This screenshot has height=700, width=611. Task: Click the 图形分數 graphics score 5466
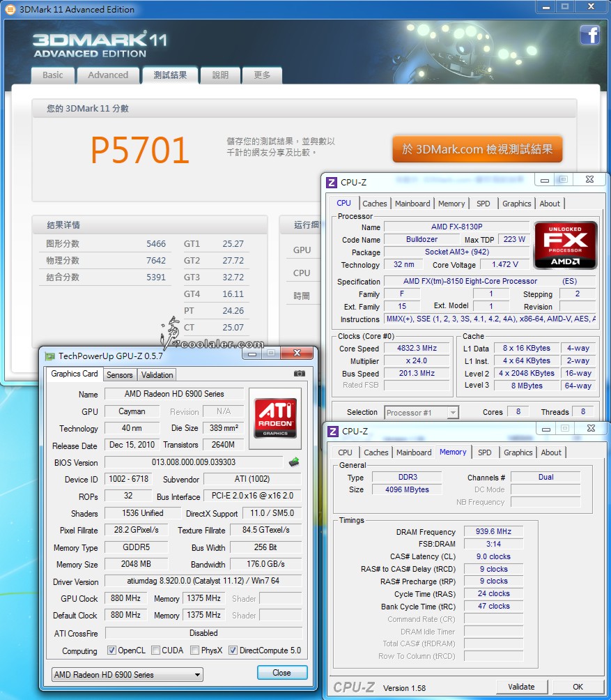pos(155,244)
